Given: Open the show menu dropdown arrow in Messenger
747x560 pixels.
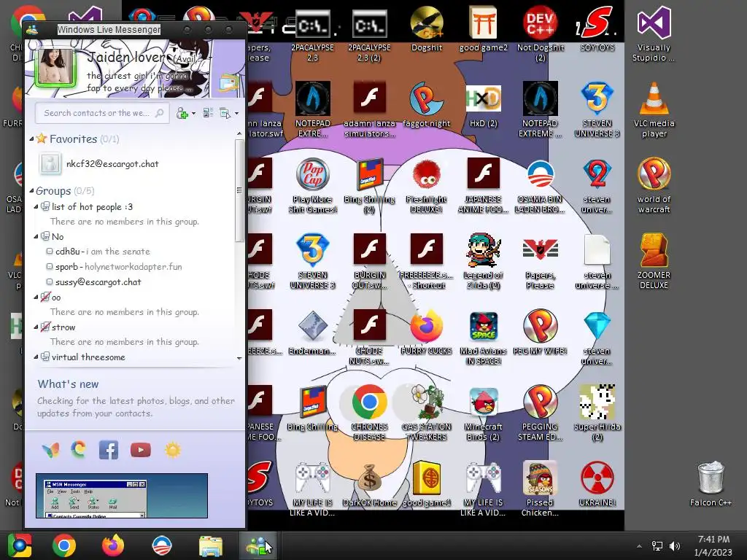Looking at the screenshot, I should (237, 113).
